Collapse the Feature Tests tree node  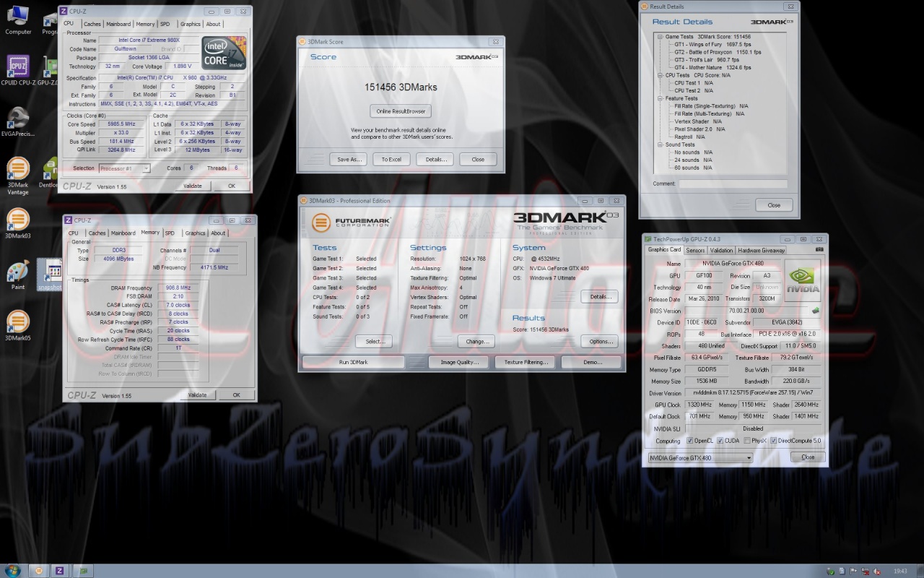[x=660, y=98]
